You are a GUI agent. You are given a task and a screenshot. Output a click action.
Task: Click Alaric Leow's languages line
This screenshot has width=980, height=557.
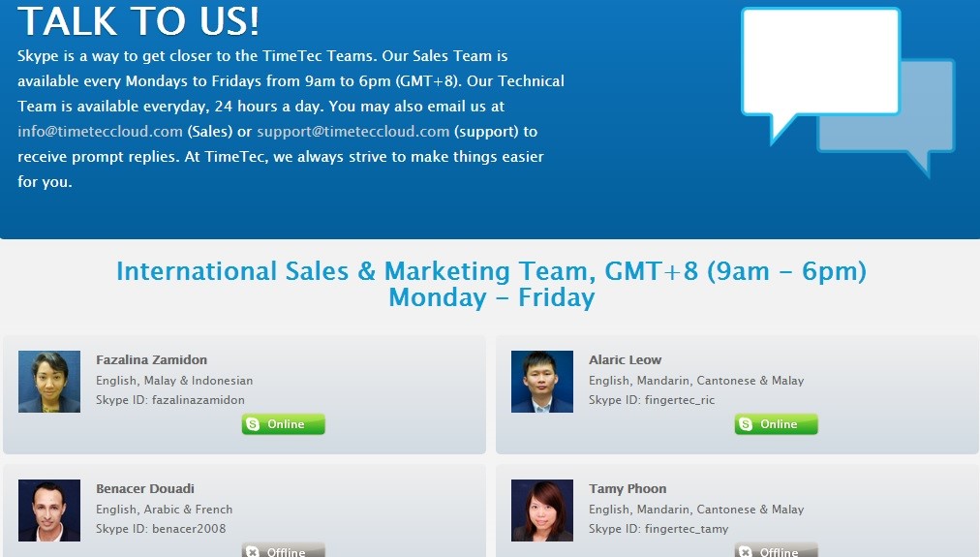(x=696, y=381)
